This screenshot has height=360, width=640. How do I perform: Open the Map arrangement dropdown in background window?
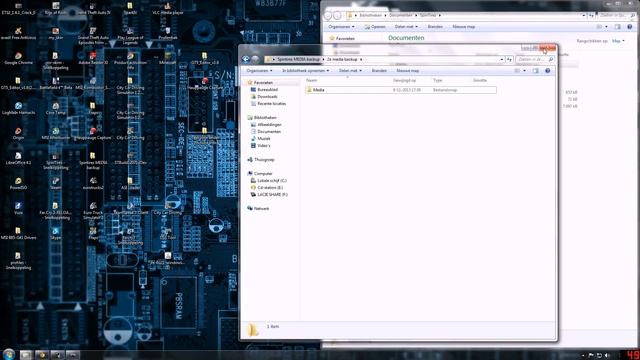[618, 41]
